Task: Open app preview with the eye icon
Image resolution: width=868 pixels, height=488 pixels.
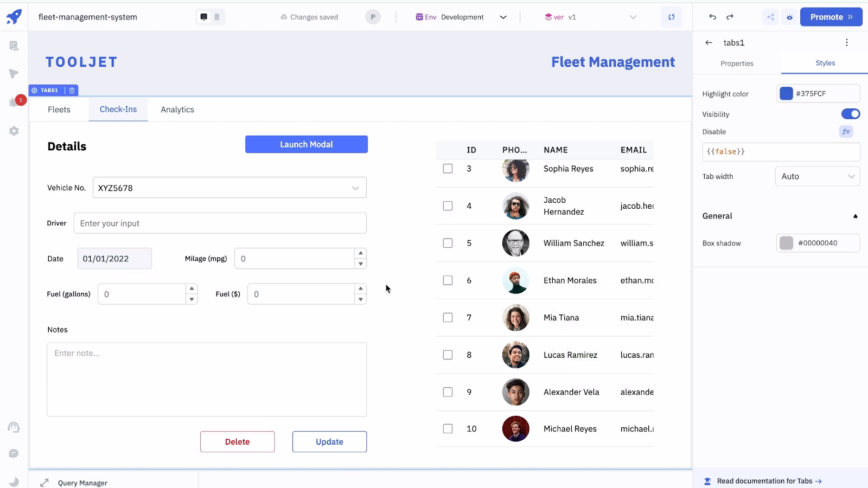Action: coord(789,17)
